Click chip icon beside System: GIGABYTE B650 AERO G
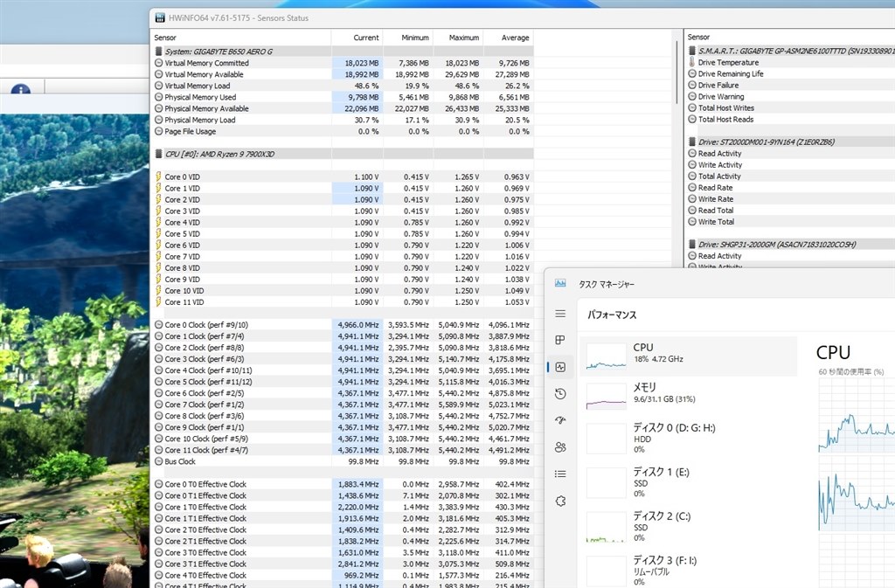The height and width of the screenshot is (588, 895). pos(159,52)
